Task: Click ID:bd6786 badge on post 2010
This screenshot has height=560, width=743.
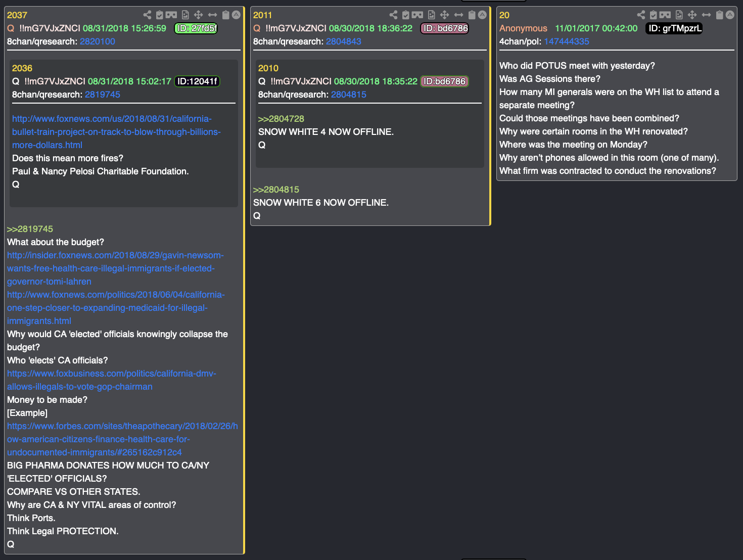Action: [x=445, y=81]
